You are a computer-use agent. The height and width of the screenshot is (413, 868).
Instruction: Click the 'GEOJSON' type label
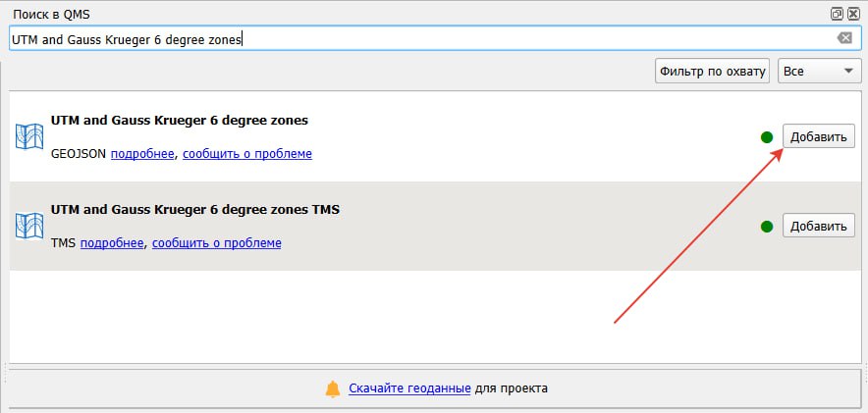point(78,154)
